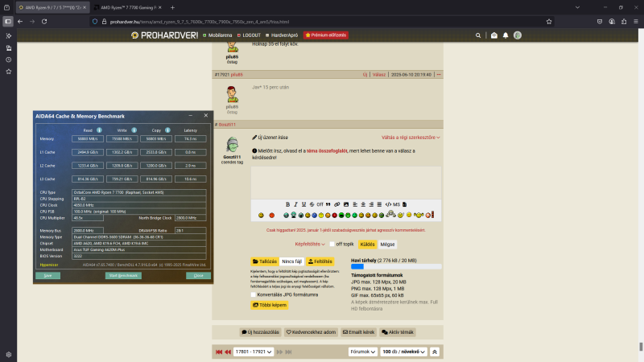Image resolution: width=644 pixels, height=362 pixels.
Task: Justify text in the editor
Action: click(x=379, y=204)
